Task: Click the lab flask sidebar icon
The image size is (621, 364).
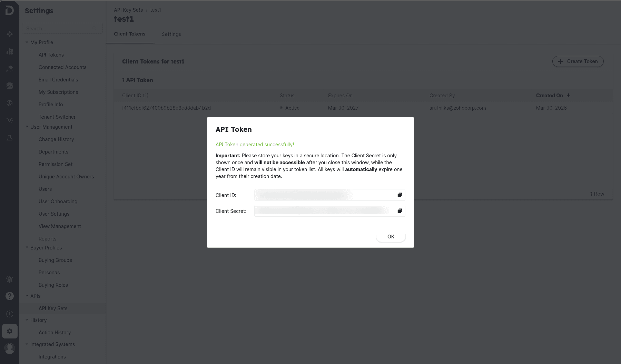Action: 10,138
